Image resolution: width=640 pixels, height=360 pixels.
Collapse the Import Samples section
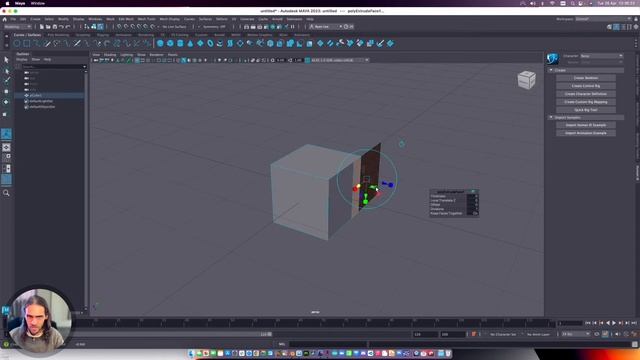click(551, 118)
